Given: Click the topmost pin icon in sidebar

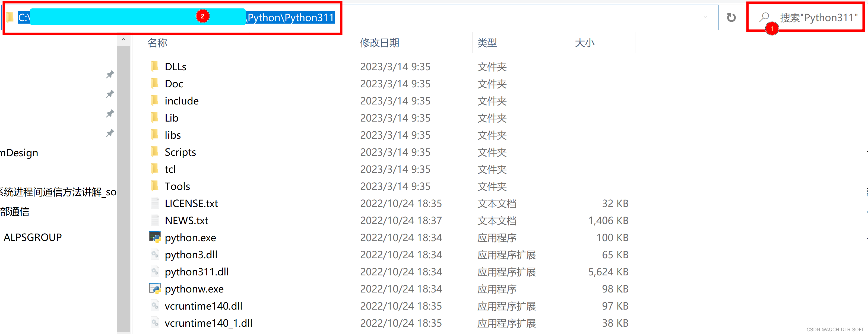Looking at the screenshot, I should point(110,74).
